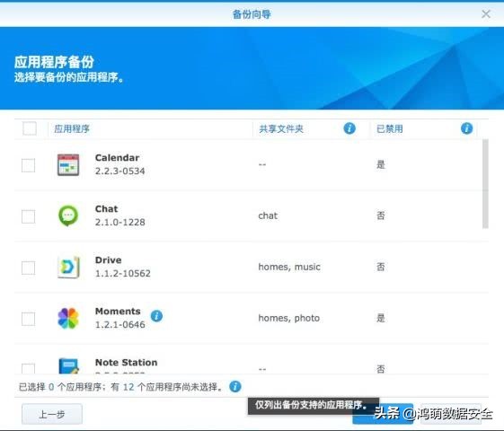Click info icon in 共享文件夹 column header
504x431 pixels.
349,128
